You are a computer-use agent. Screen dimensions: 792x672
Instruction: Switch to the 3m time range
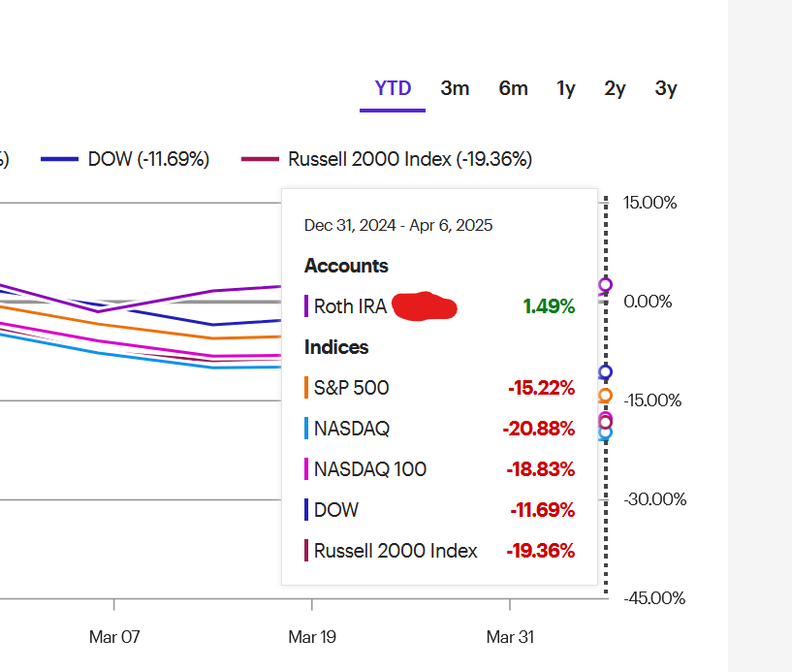click(x=455, y=89)
